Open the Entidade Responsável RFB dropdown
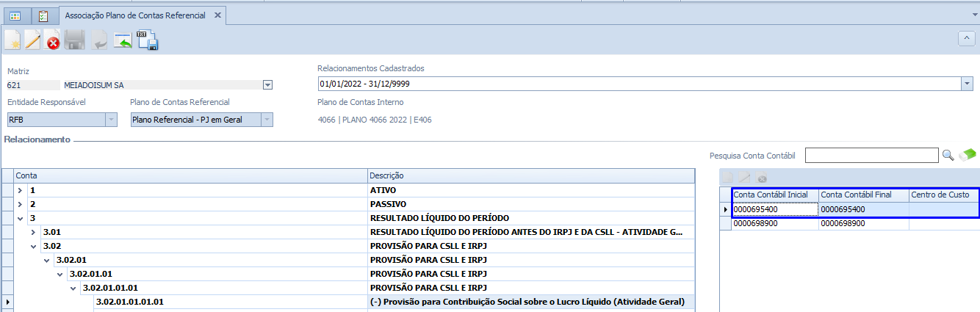The image size is (980, 312). pyautogui.click(x=112, y=120)
